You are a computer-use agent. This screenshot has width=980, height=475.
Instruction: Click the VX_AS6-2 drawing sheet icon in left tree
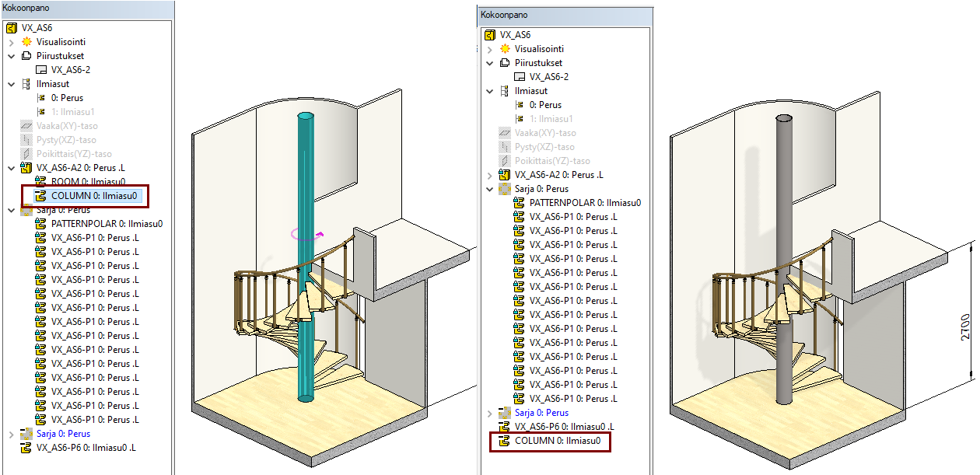point(42,70)
